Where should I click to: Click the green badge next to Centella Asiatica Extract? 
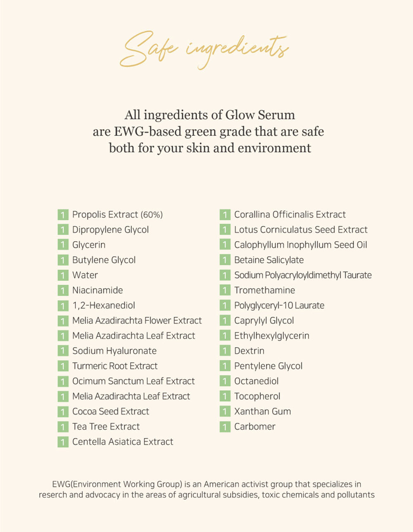[x=63, y=442]
